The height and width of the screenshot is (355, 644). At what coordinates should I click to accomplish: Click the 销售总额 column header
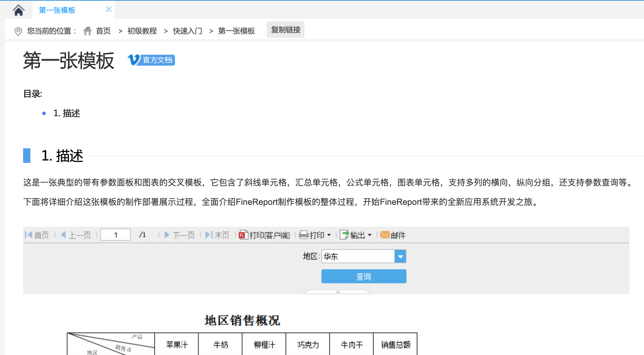point(396,345)
